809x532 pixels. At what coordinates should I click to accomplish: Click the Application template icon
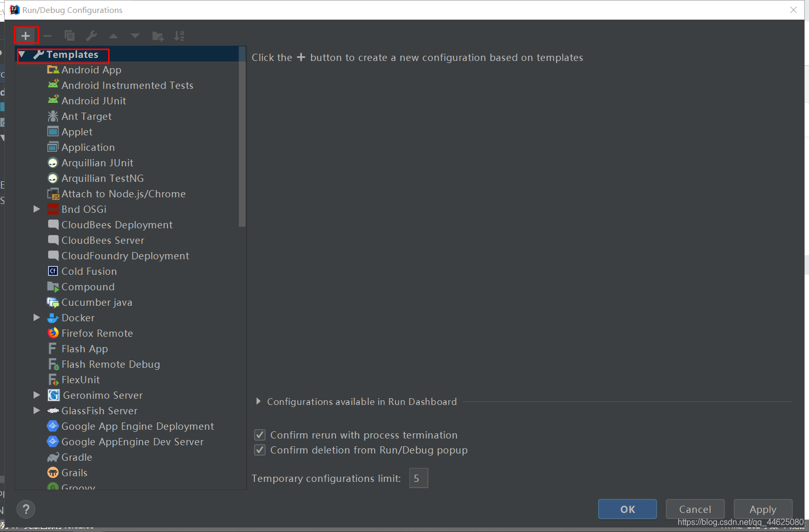click(53, 147)
